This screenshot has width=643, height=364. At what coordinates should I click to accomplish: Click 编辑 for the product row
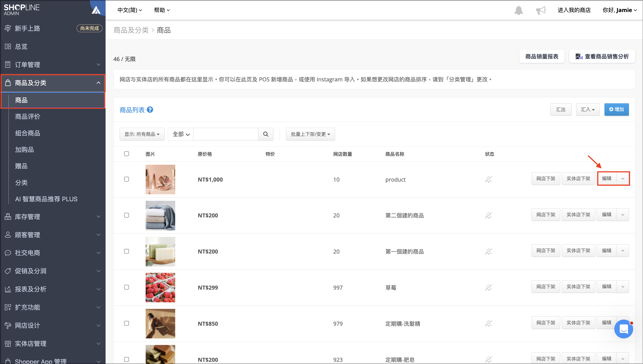click(607, 178)
